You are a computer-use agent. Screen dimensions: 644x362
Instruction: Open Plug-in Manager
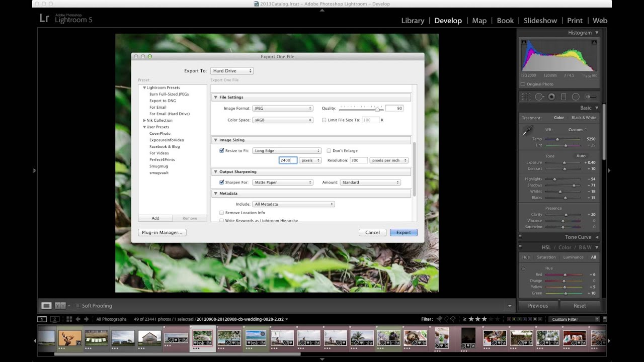tap(162, 232)
